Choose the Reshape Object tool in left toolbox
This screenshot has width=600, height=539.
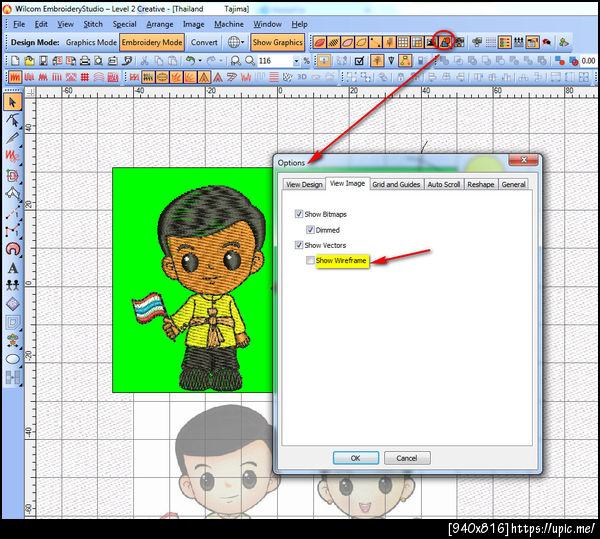pos(12,120)
